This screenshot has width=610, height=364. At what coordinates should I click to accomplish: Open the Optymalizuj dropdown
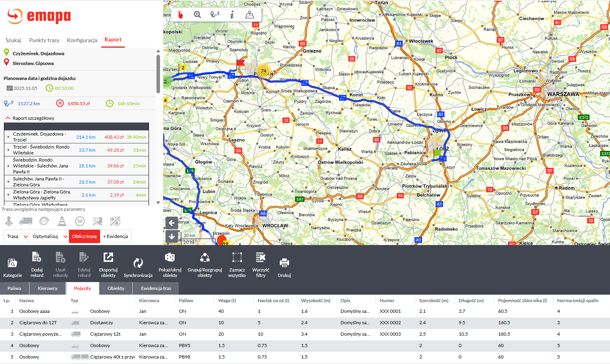click(50, 236)
